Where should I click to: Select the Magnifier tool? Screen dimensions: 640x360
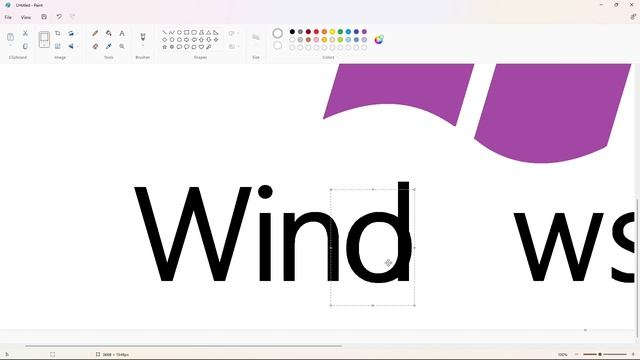pos(122,46)
